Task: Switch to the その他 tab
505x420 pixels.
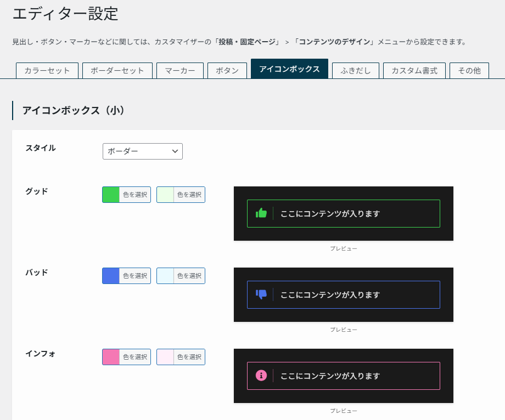Action: [469, 71]
